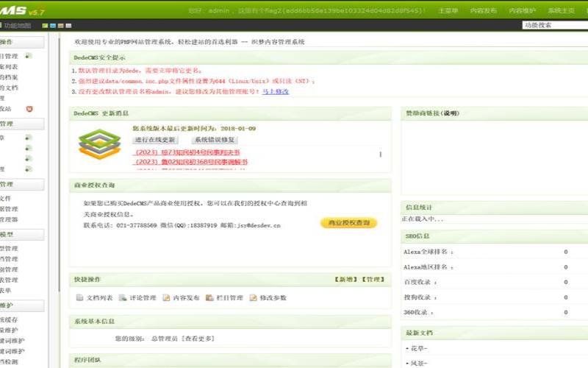The height and width of the screenshot is (368, 588).
Task: Click the 'Alexa地区排名' row
Action: (x=494, y=267)
